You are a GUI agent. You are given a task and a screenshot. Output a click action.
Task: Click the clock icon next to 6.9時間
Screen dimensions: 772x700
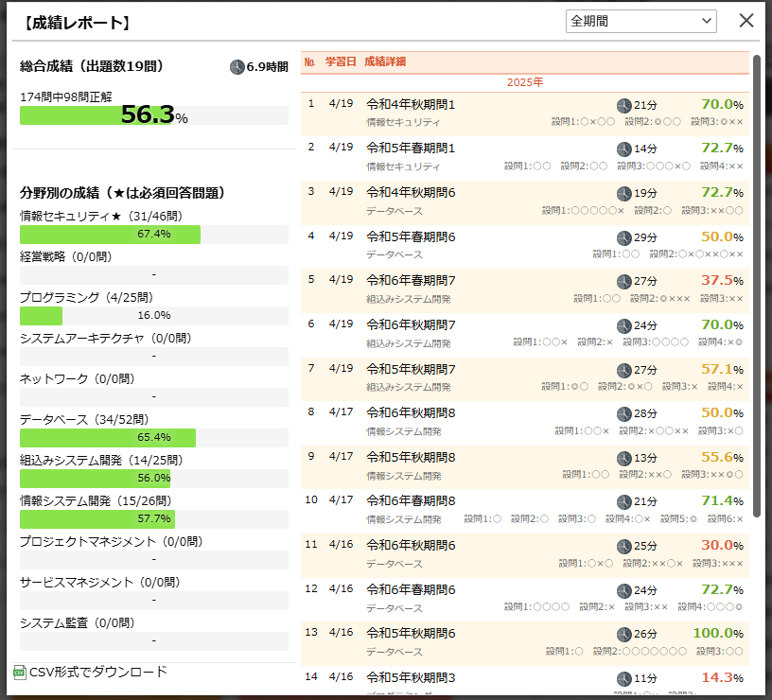coord(237,67)
